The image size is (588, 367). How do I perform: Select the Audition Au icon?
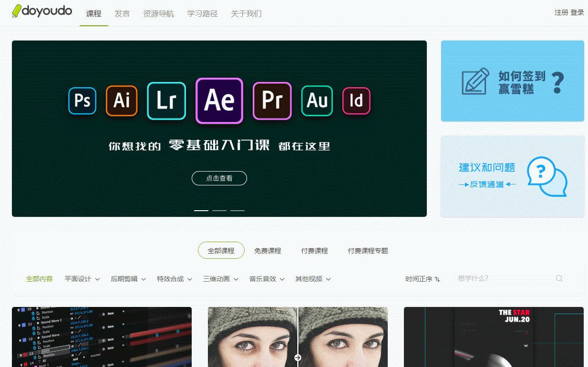click(316, 101)
